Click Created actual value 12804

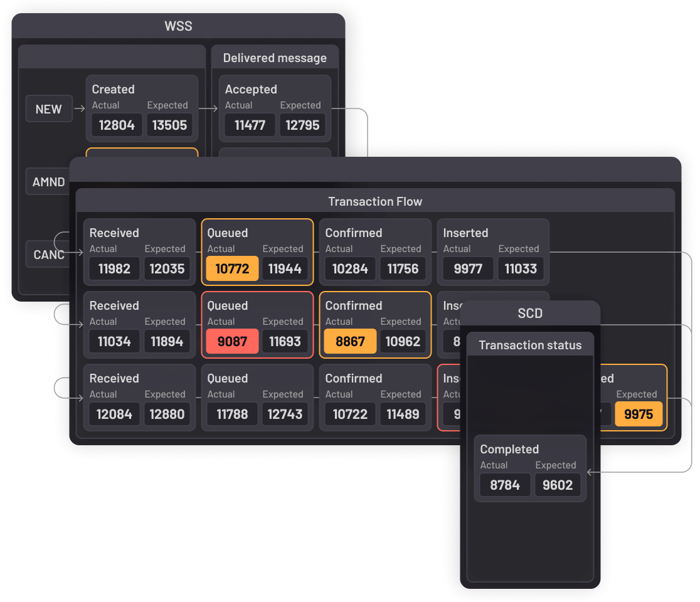(117, 125)
